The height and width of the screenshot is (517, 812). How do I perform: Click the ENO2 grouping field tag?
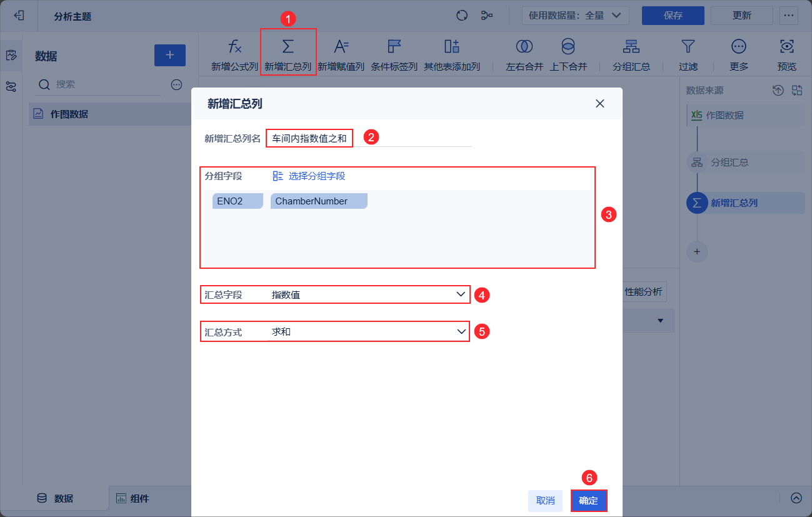point(238,201)
